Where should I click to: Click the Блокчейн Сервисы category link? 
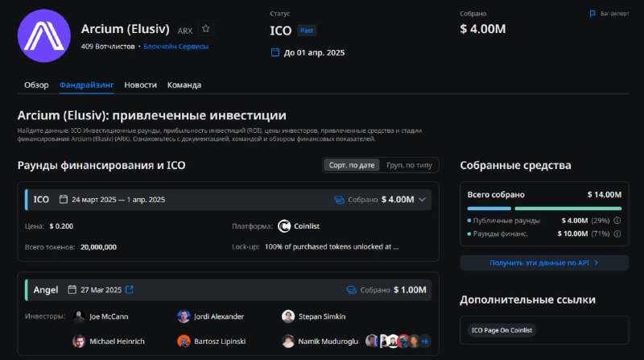point(175,47)
